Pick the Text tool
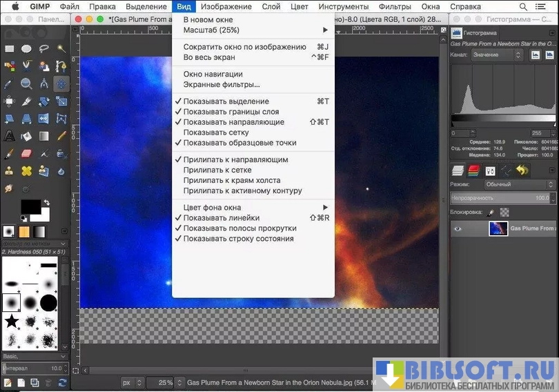 coord(10,136)
